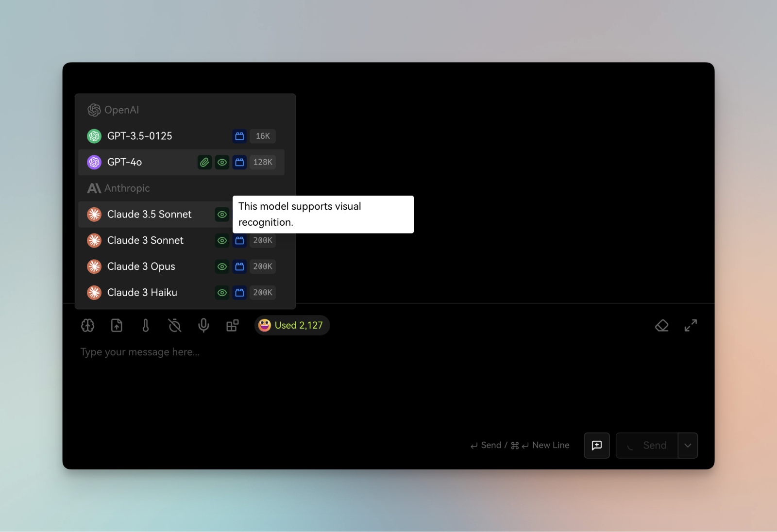Open the Send options dropdown arrow
The width and height of the screenshot is (777, 532).
(688, 446)
